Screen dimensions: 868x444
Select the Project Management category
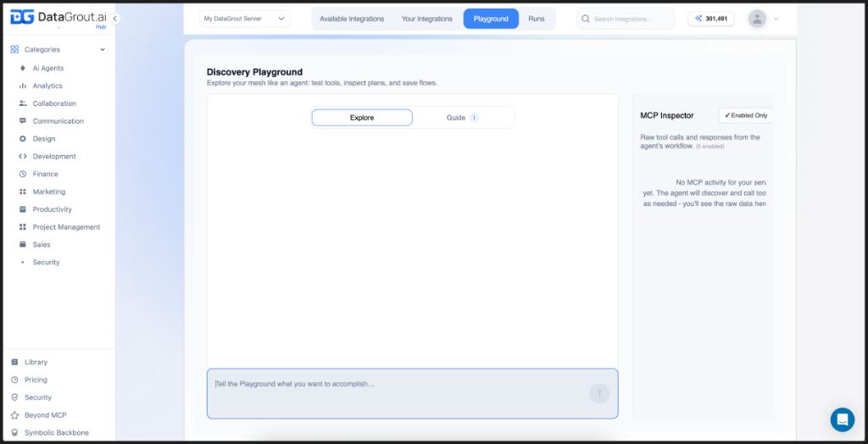point(66,227)
